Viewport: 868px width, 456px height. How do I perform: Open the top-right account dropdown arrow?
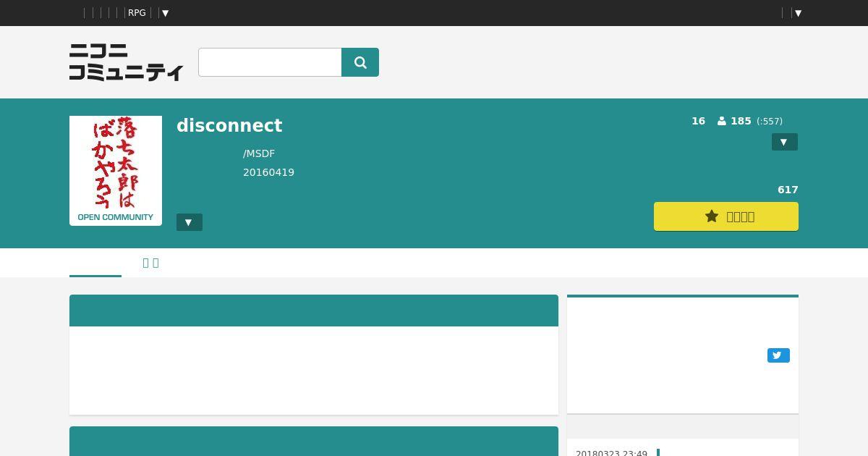(x=798, y=13)
